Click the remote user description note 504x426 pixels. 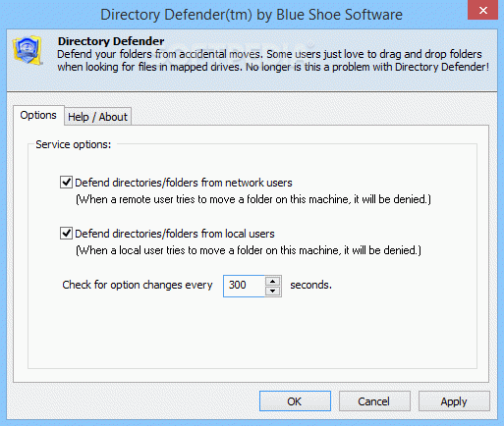[x=253, y=199]
